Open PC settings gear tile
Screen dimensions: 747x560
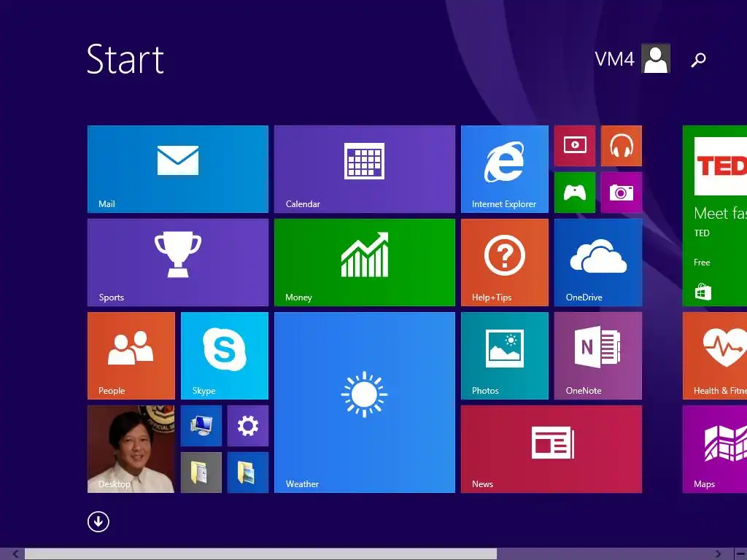click(248, 426)
